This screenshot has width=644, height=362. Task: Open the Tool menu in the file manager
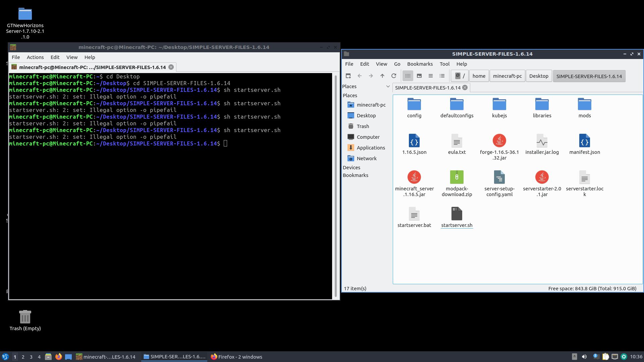click(444, 64)
